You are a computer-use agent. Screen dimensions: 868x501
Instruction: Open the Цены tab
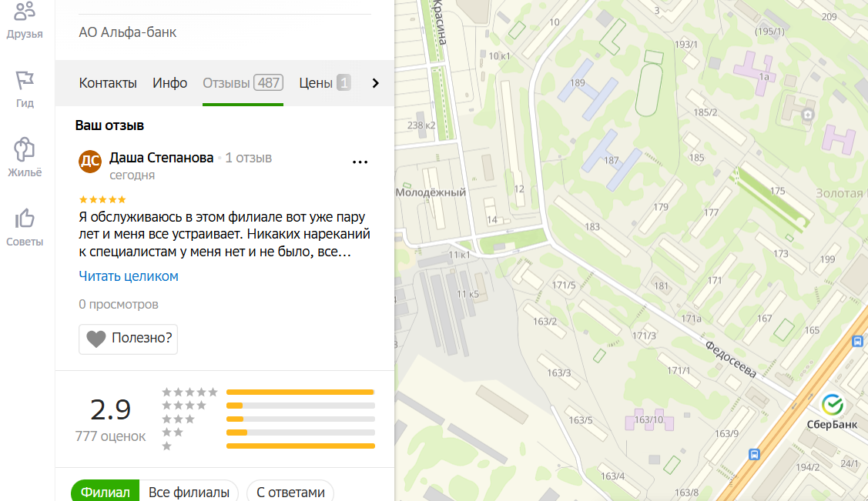pos(325,83)
